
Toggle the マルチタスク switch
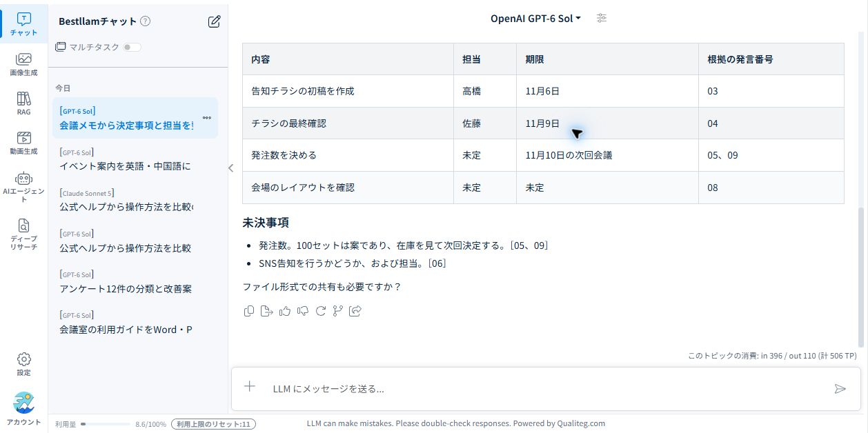(132, 47)
